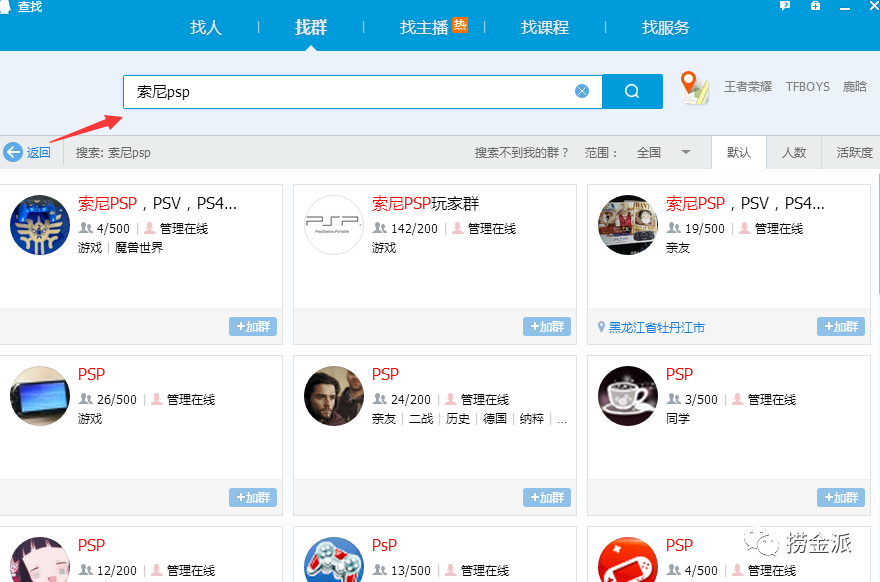
Task: Sort results by 活跃度
Action: (854, 153)
